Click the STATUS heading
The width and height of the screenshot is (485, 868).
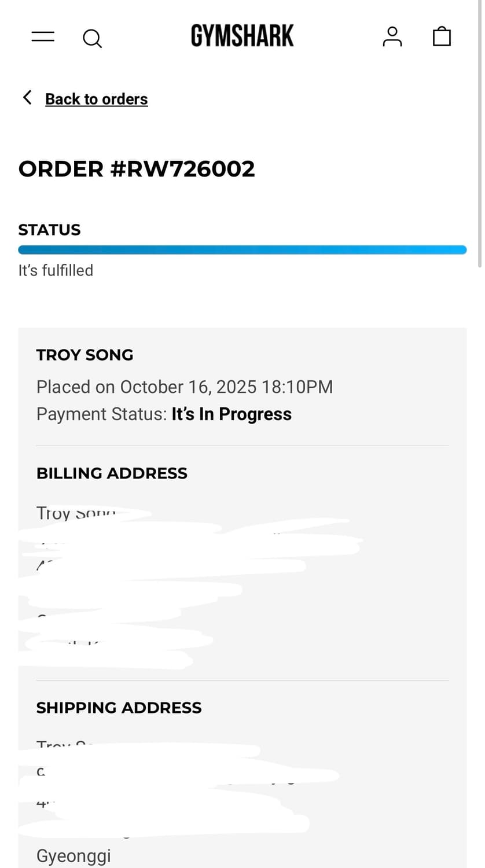point(49,230)
